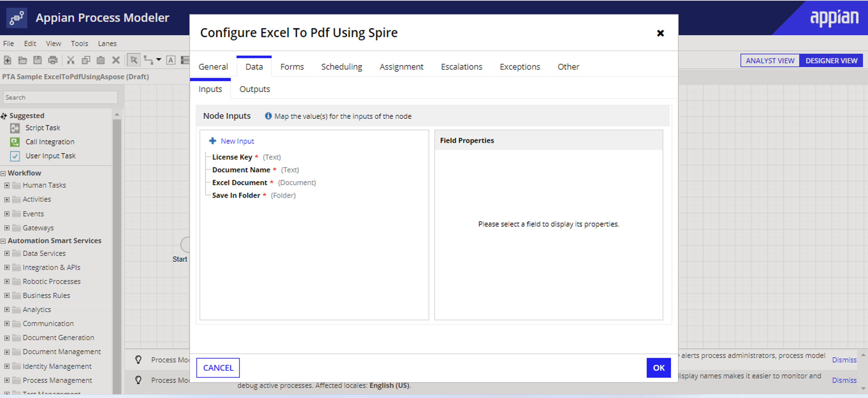Screen dimensions: 868x398
Task: Click the info icon beside Node Inputs
Action: [268, 116]
